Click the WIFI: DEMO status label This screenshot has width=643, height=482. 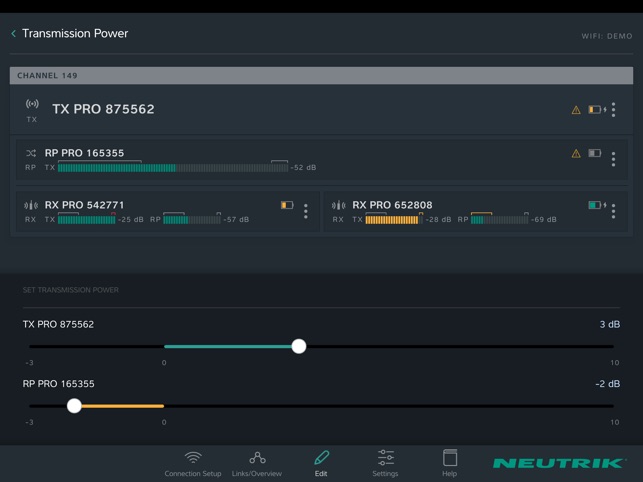tap(607, 36)
